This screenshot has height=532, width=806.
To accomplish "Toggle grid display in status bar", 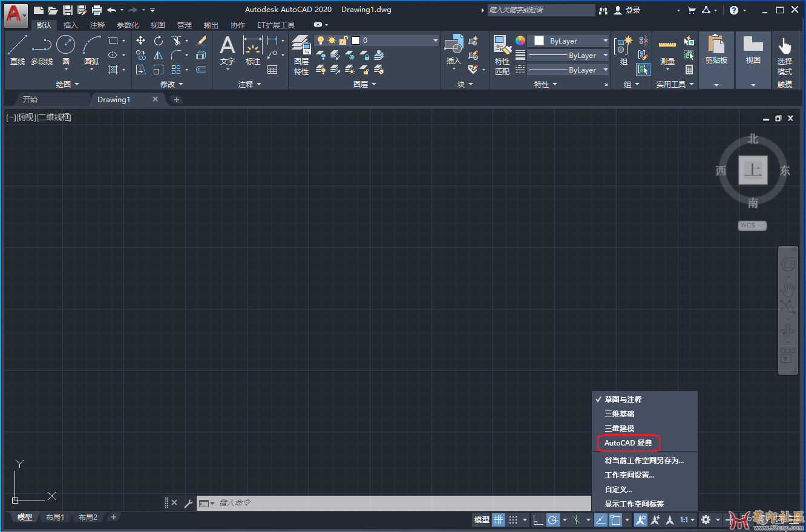I will point(498,520).
